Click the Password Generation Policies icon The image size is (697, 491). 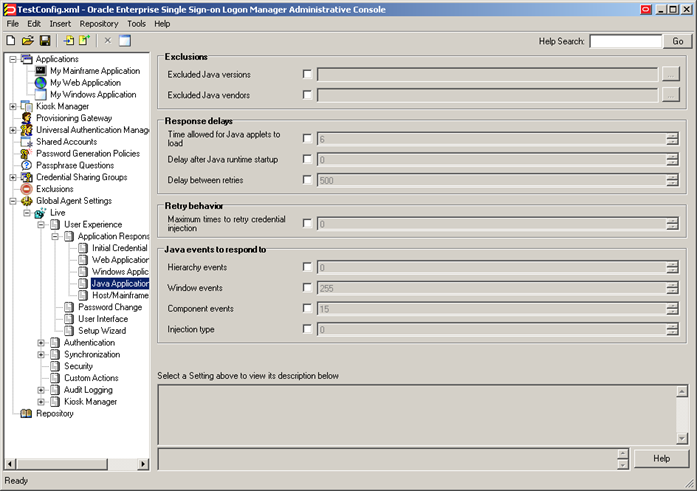tap(27, 154)
